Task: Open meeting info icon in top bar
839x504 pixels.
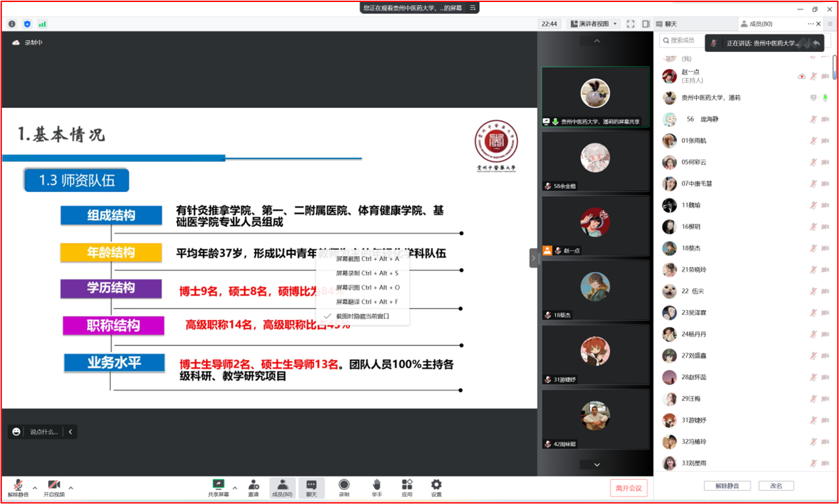Action: point(12,24)
